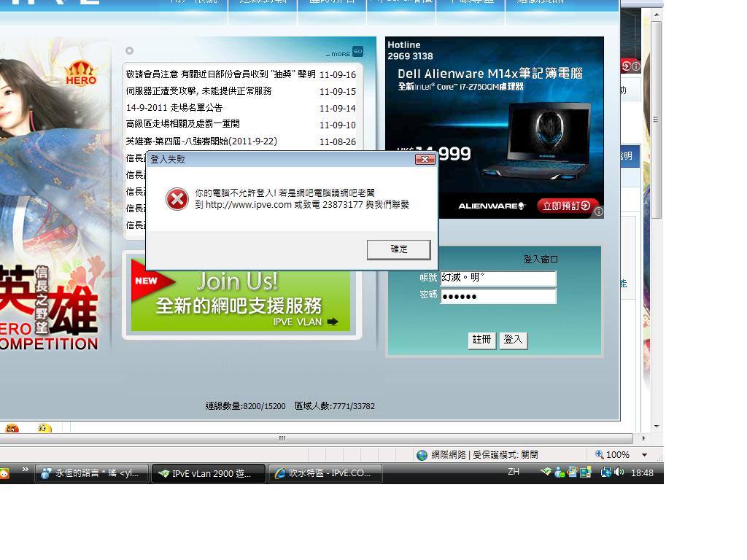Click the red error icon in dialog

pos(177,199)
